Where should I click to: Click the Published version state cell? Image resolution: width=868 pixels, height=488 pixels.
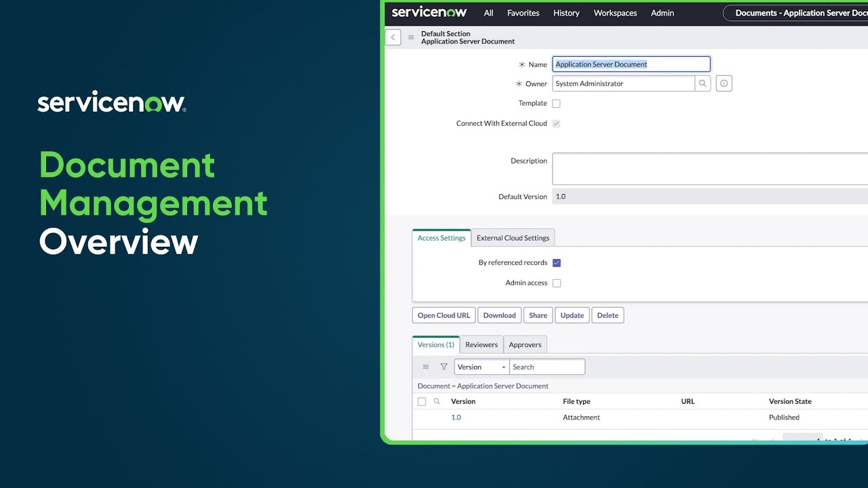coord(784,418)
